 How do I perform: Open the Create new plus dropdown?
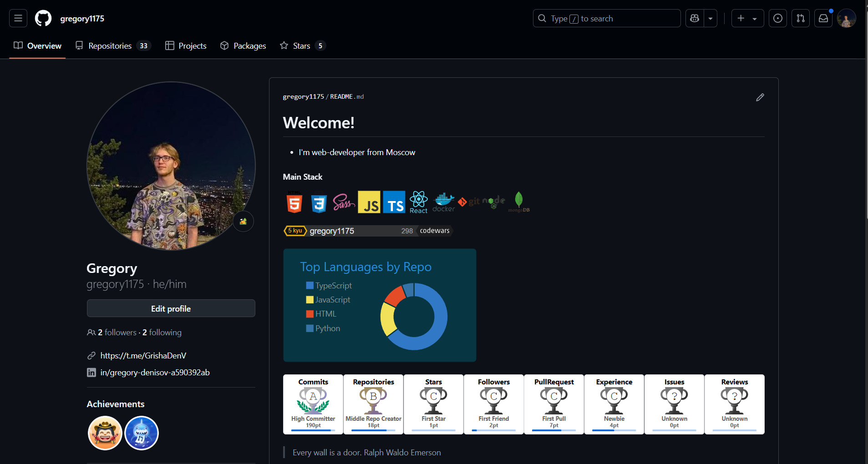pos(747,18)
